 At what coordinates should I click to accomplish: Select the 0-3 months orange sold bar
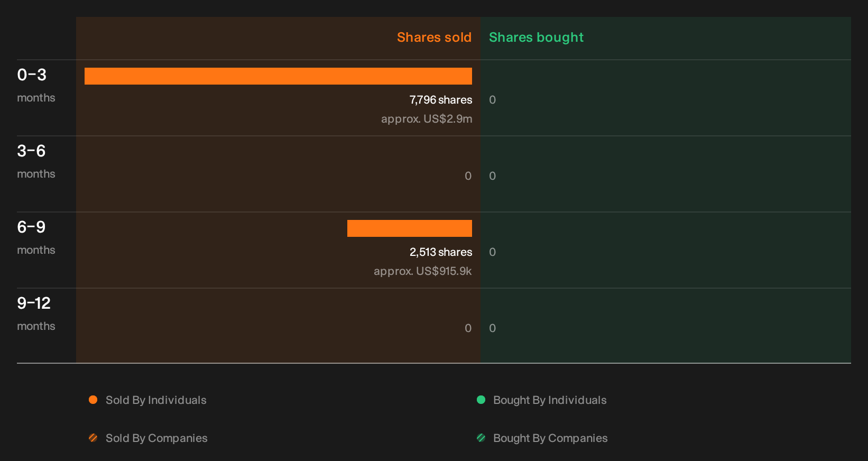278,76
